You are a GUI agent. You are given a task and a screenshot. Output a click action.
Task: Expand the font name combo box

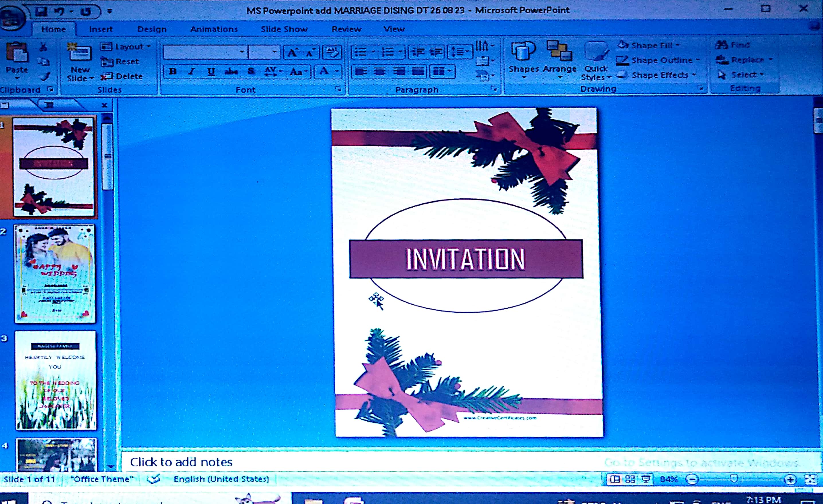point(242,52)
